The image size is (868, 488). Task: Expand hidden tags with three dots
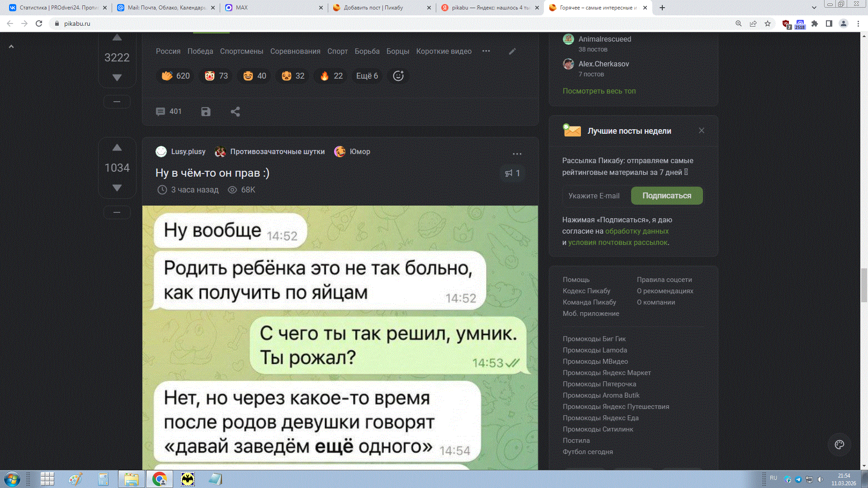coord(486,51)
